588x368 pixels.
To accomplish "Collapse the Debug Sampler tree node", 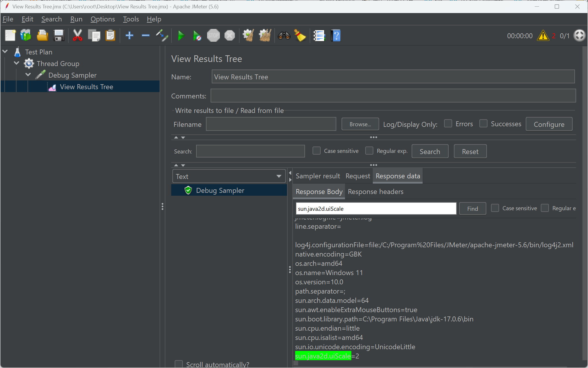I will [x=28, y=75].
